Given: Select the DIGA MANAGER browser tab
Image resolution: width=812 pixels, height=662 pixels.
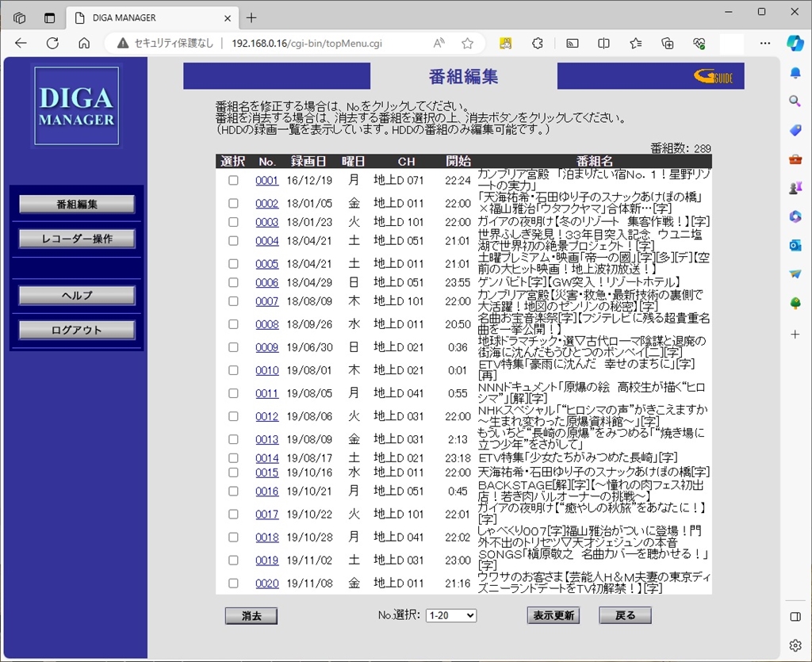Looking at the screenshot, I should [152, 18].
